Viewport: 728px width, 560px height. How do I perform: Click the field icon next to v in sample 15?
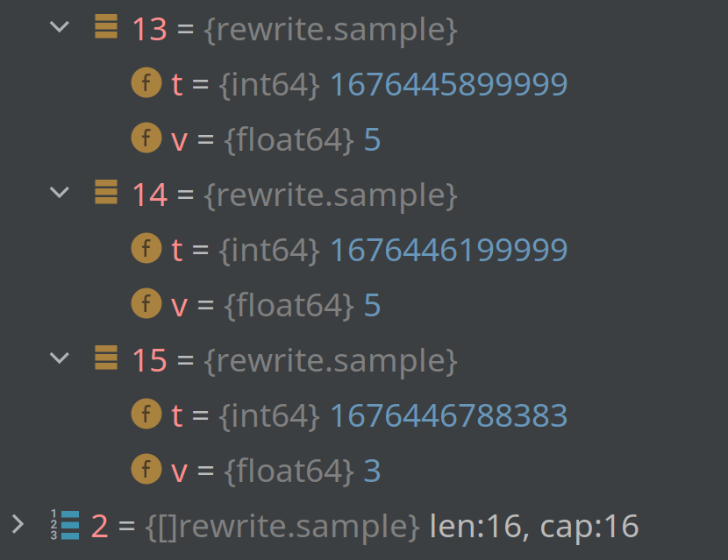pos(146,470)
